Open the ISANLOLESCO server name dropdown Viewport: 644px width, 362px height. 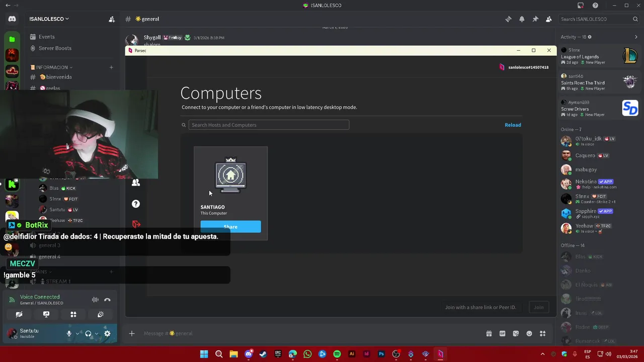(x=49, y=19)
